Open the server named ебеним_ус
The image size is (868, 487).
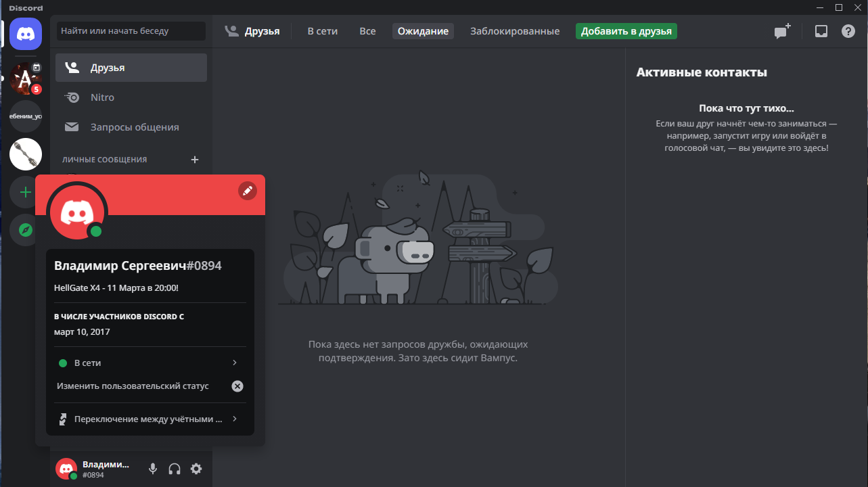point(26,116)
